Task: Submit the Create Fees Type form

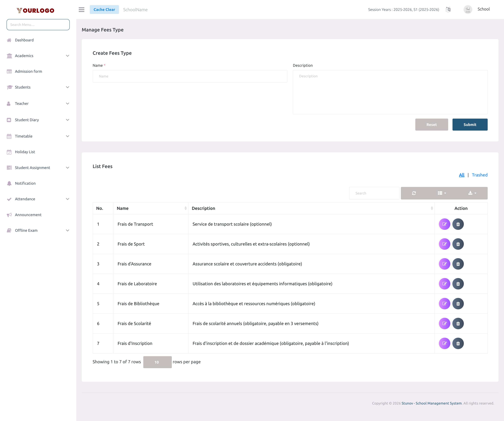Action: [x=470, y=124]
